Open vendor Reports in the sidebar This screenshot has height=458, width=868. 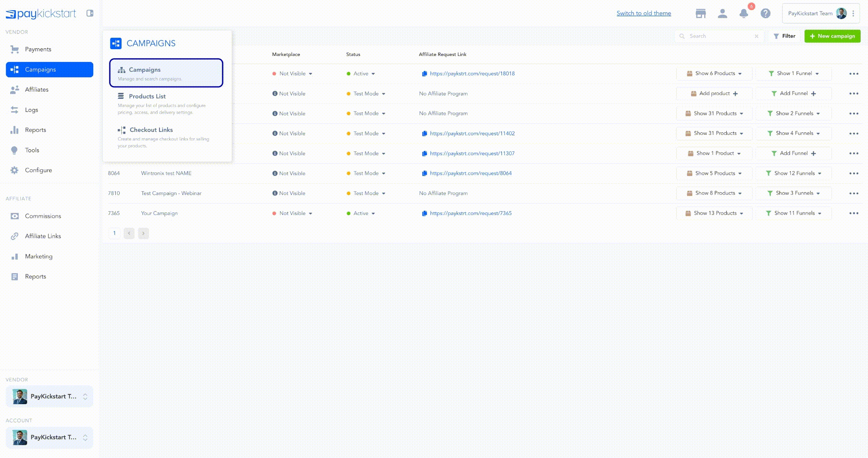[x=50, y=130]
